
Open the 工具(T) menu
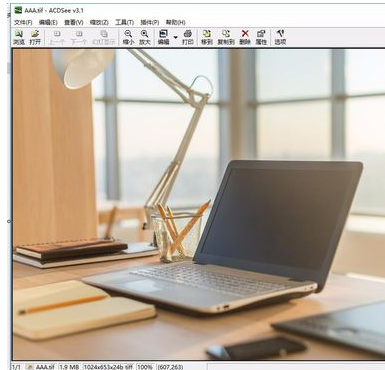click(124, 22)
